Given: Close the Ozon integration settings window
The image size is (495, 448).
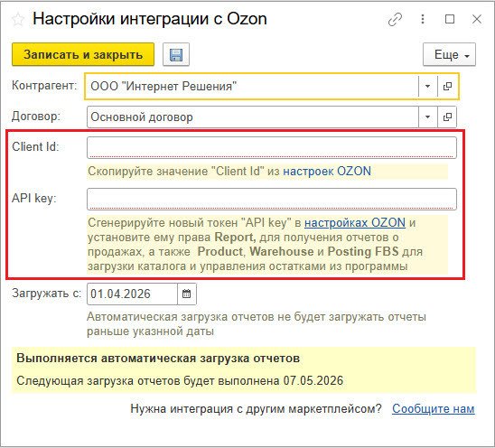Looking at the screenshot, I should 477,19.
